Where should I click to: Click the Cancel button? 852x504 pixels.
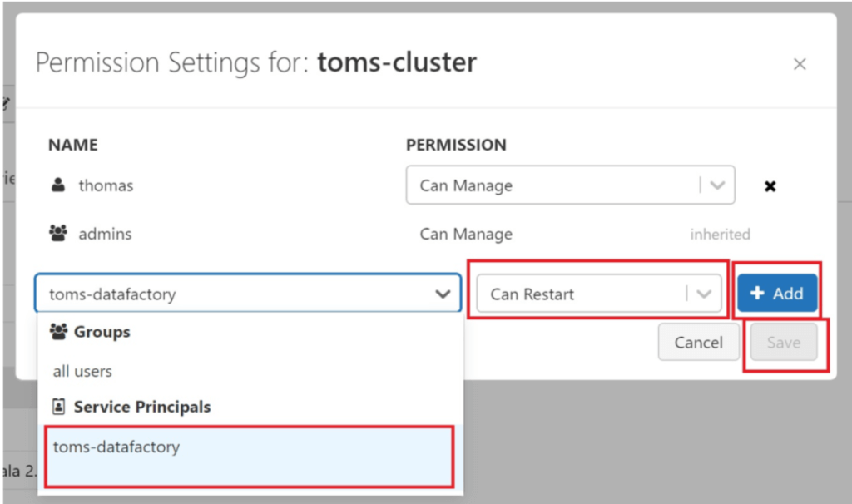[698, 343]
